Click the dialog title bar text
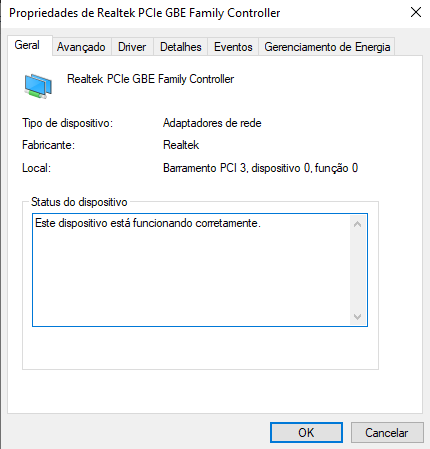 click(145, 13)
